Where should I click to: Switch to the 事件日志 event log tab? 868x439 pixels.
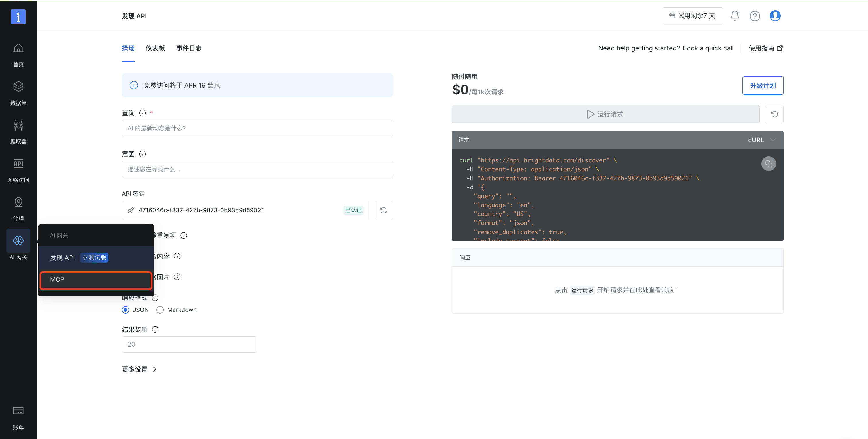pyautogui.click(x=189, y=48)
